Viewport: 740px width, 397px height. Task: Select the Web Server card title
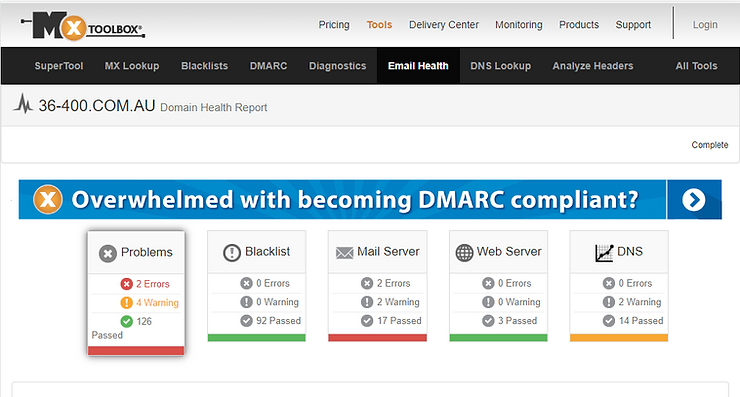(509, 252)
